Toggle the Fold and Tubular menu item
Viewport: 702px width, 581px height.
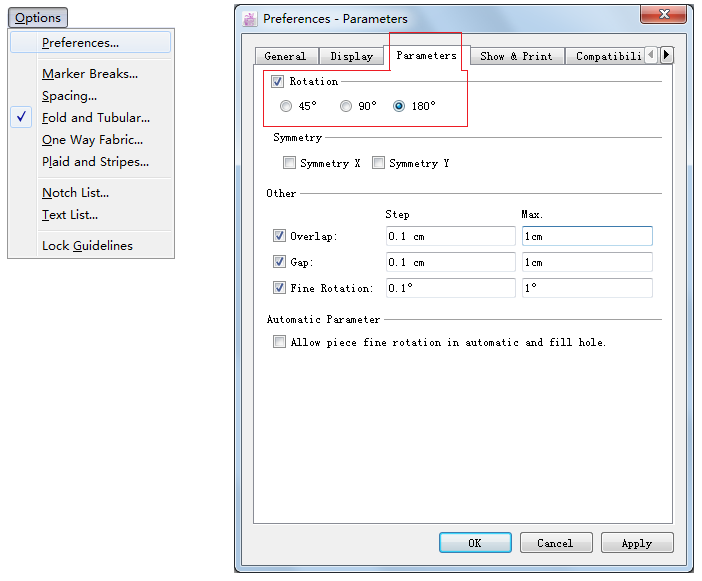95,118
